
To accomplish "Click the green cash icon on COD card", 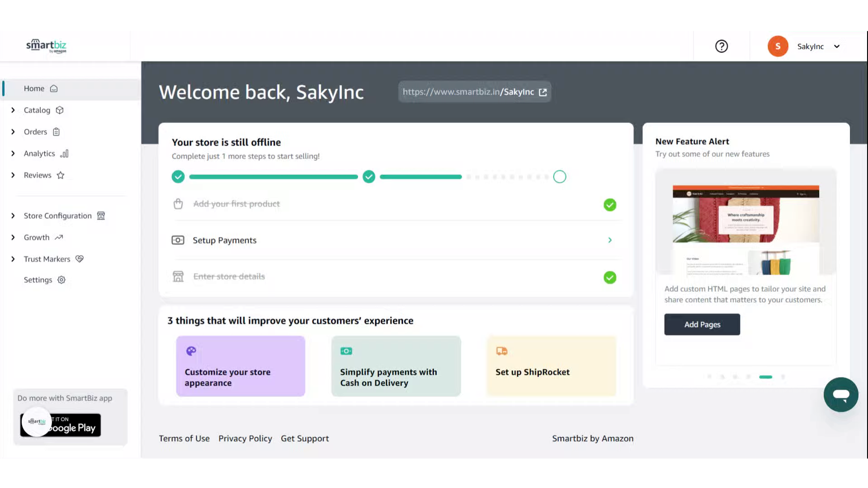I will click(x=346, y=351).
